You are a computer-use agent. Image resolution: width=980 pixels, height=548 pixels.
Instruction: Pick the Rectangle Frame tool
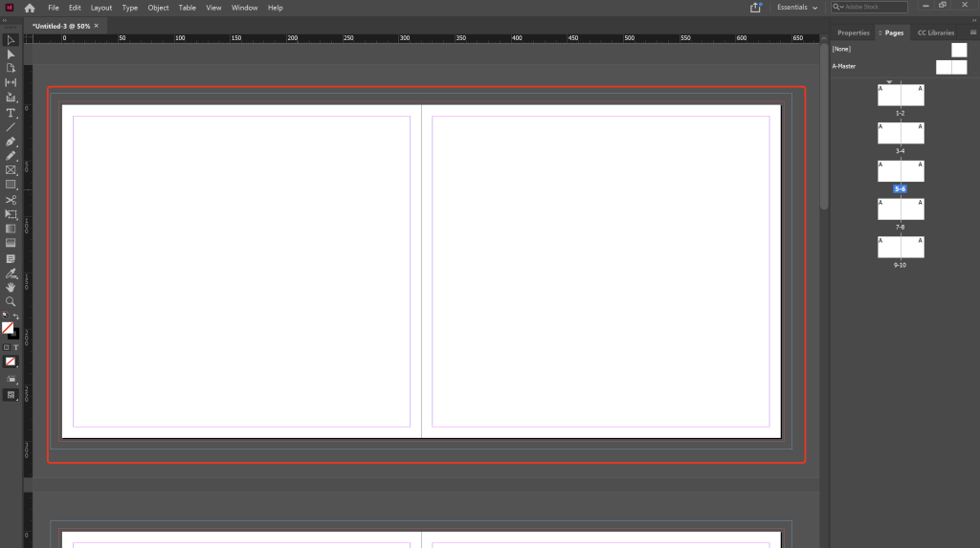11,170
